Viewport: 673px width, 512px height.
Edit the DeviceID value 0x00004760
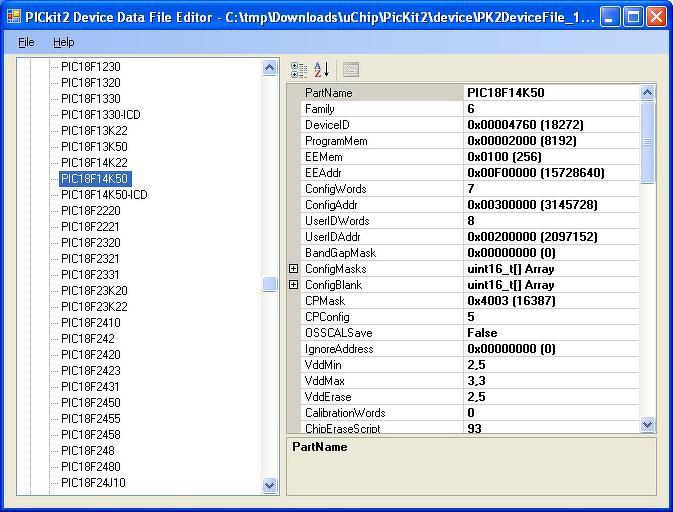coord(552,125)
